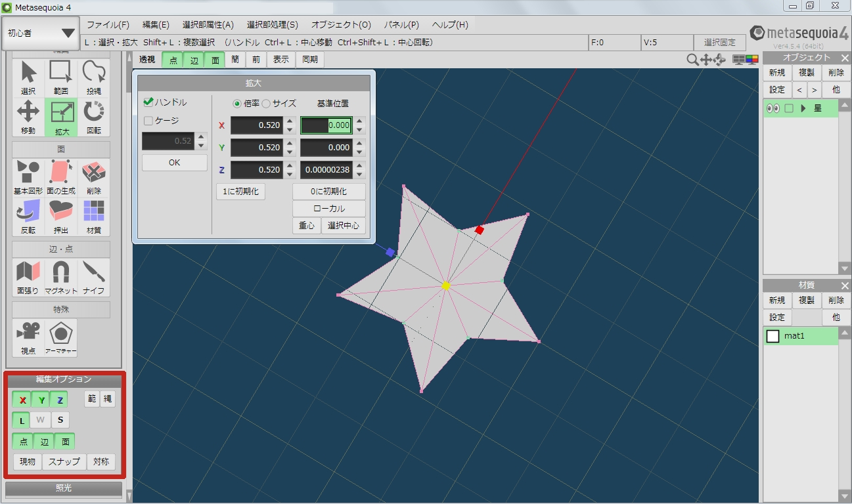Open the 材質 material tool in the face section

click(x=94, y=217)
